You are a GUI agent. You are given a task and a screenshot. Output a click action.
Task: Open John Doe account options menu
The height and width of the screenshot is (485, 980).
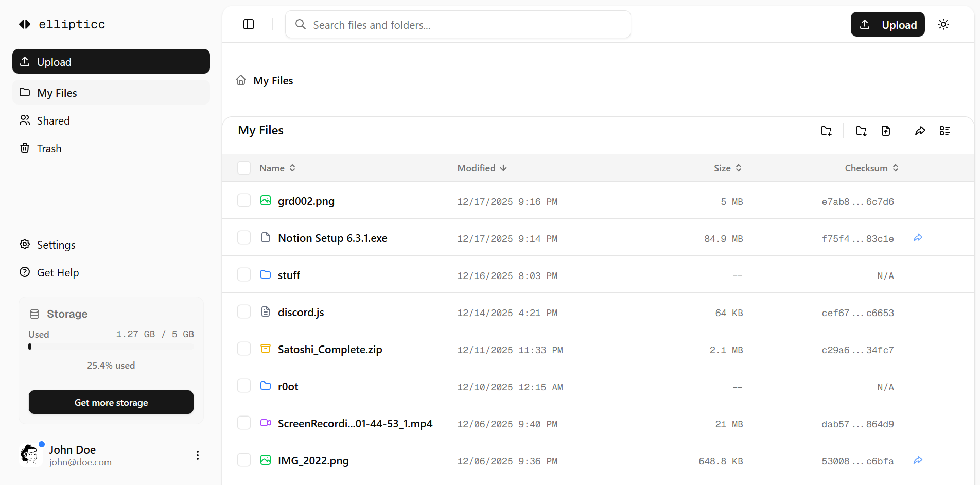click(x=198, y=455)
